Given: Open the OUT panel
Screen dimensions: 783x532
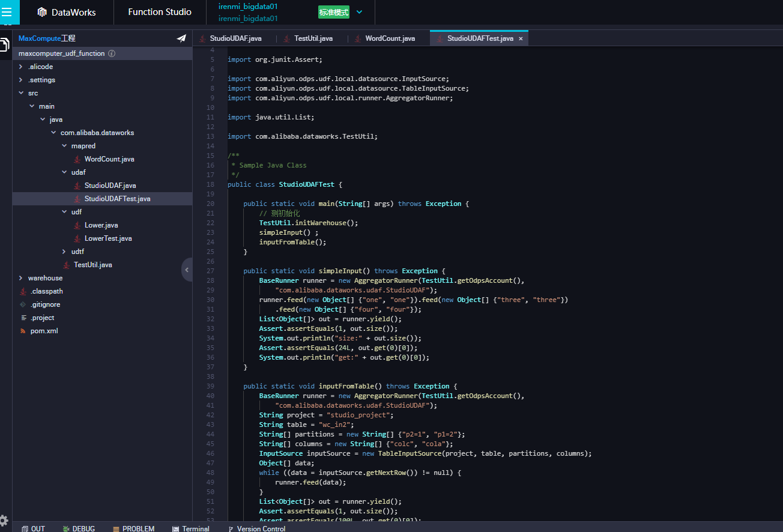Looking at the screenshot, I should click(33, 529).
